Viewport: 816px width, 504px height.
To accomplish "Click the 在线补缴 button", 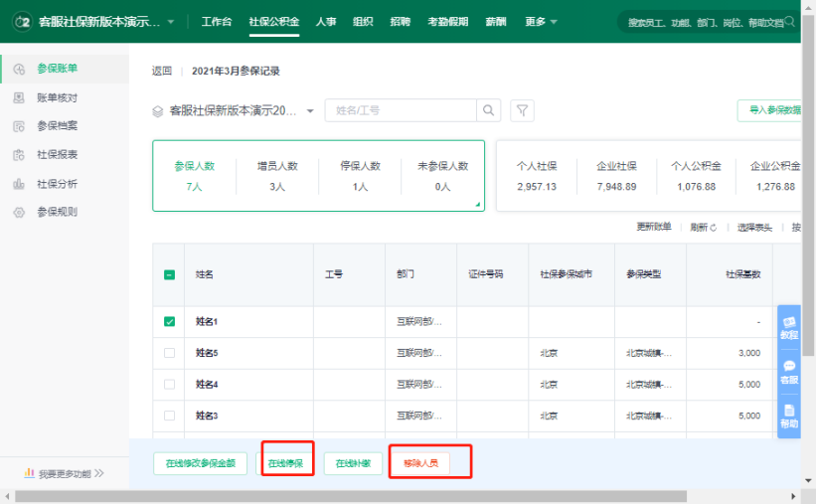I will (x=354, y=463).
